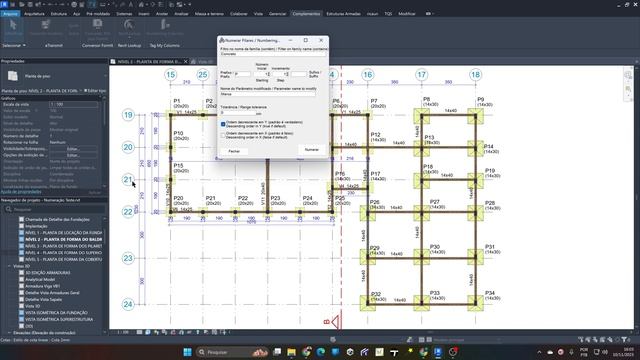640x360 pixels.
Task: Edit the parameter name to modify field
Action: (268, 94)
